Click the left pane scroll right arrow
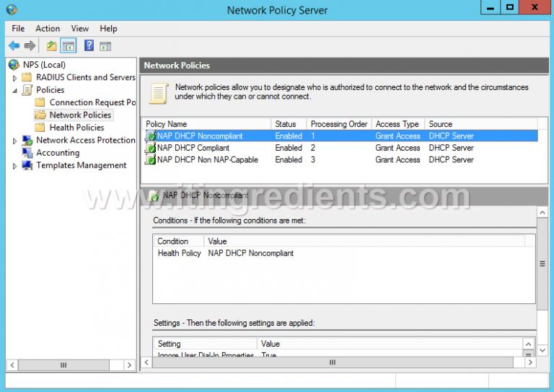The width and height of the screenshot is (554, 392). pos(129,365)
